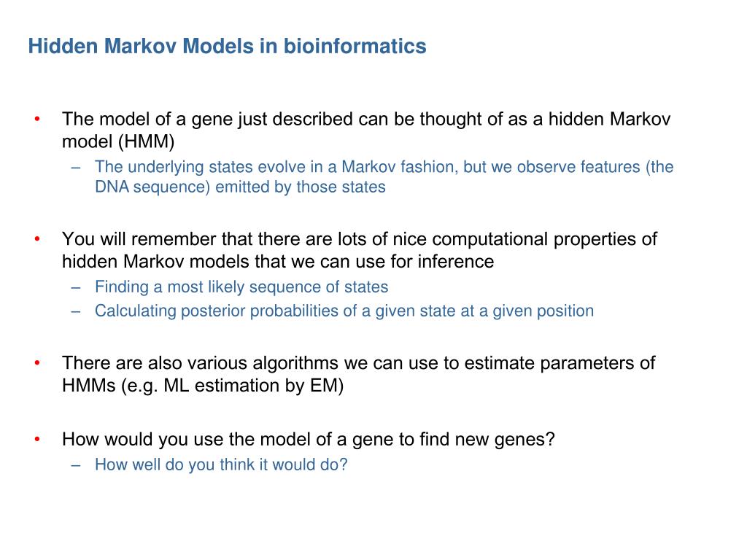The image size is (747, 560).
Task: Click the second red bullet before 'You will remember'
Action: (37, 238)
